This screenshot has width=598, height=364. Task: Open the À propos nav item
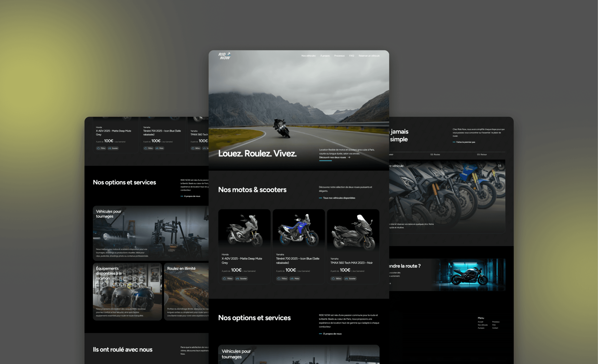click(x=325, y=56)
